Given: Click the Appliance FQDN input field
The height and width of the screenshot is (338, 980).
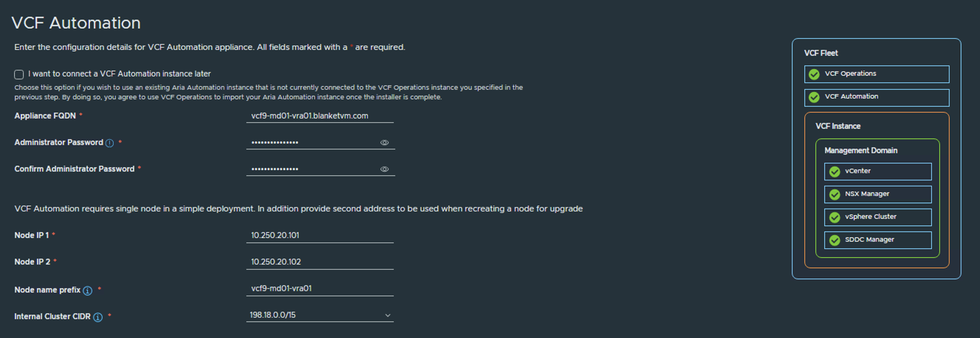Looking at the screenshot, I should pyautogui.click(x=320, y=116).
